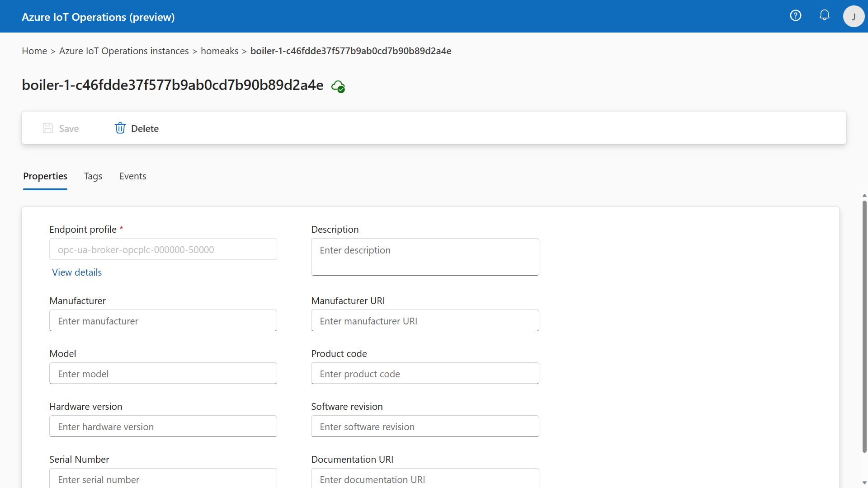Open the help question mark icon

click(x=796, y=16)
